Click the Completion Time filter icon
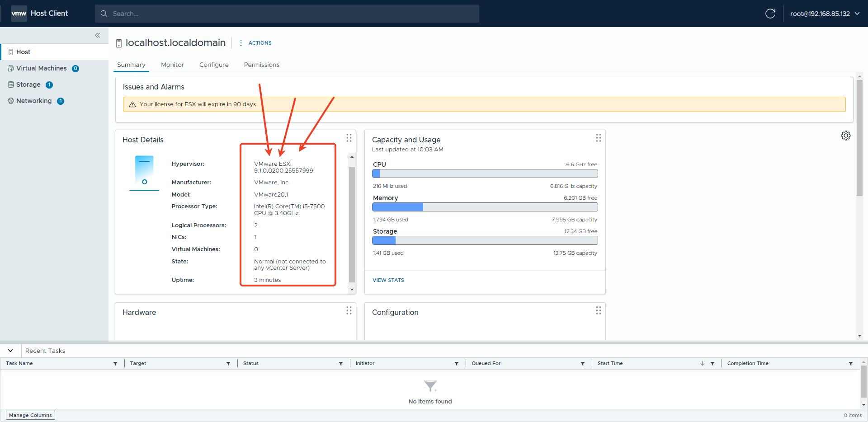868x422 pixels. tap(851, 364)
